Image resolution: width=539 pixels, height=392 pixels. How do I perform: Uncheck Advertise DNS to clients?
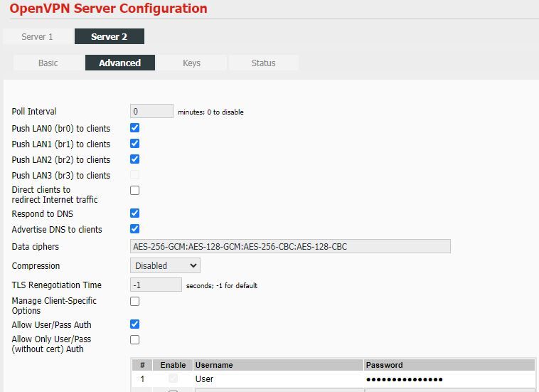135,228
